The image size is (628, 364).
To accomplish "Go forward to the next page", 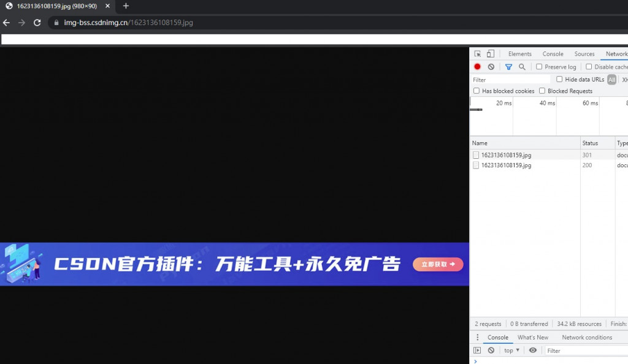I will click(x=21, y=23).
